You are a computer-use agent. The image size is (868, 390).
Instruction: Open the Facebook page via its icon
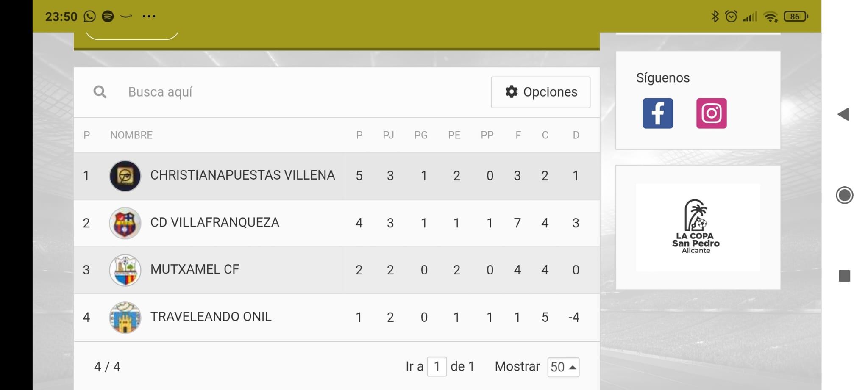(x=658, y=113)
